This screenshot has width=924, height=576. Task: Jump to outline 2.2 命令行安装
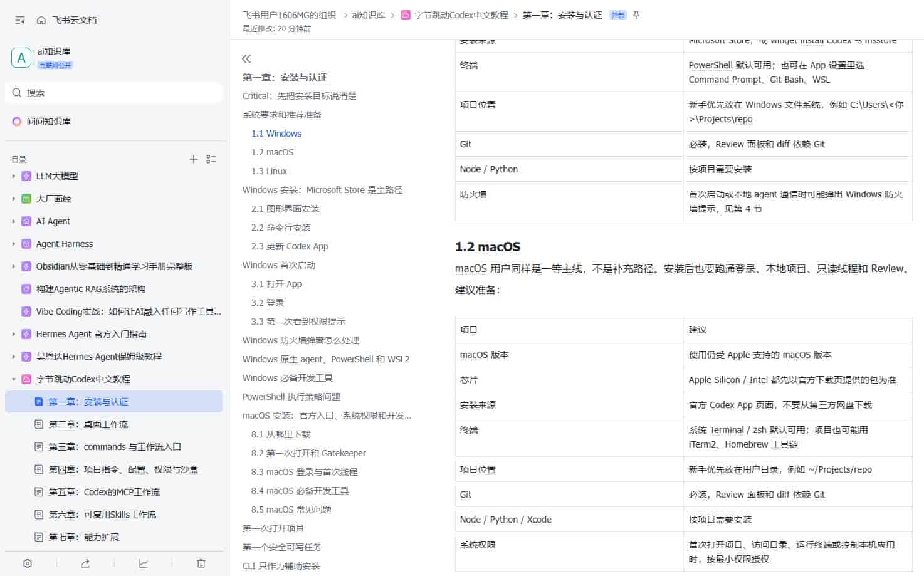coord(281,228)
